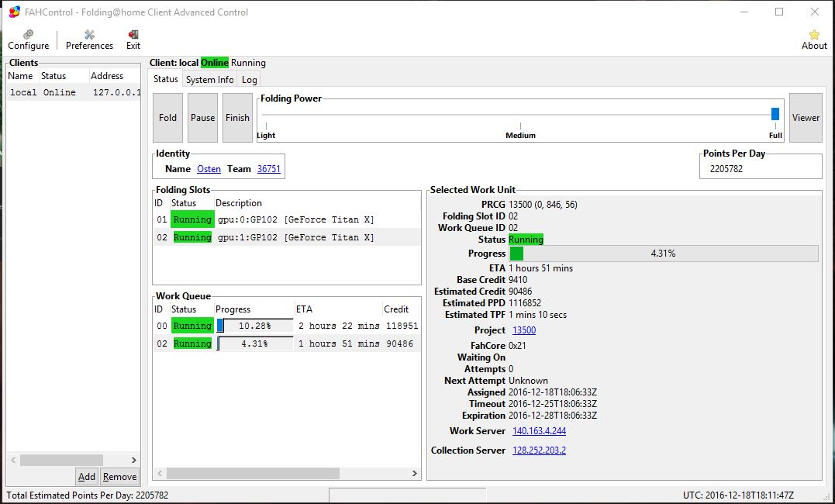This screenshot has width=835, height=504.
Task: Click the Pause button
Action: point(203,118)
